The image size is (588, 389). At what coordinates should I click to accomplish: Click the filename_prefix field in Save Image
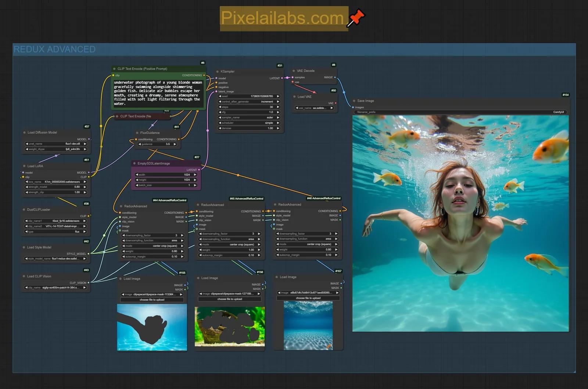click(461, 112)
